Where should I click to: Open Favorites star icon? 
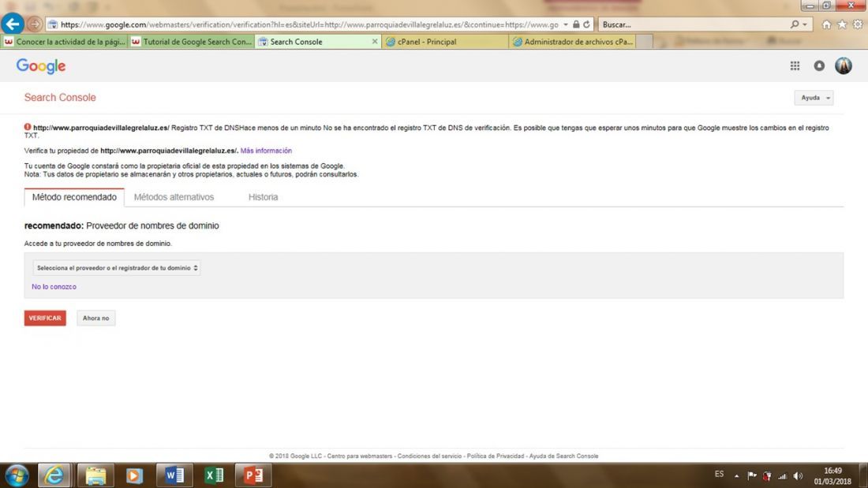click(842, 24)
